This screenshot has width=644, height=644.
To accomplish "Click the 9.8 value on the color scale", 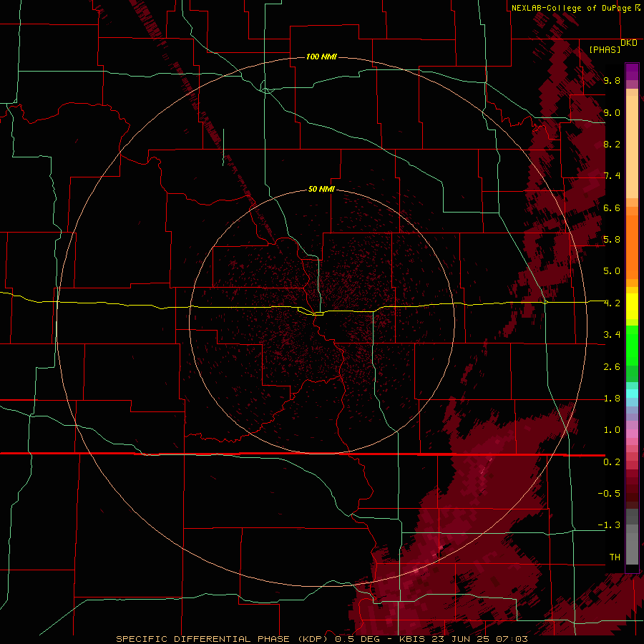I will click(612, 80).
